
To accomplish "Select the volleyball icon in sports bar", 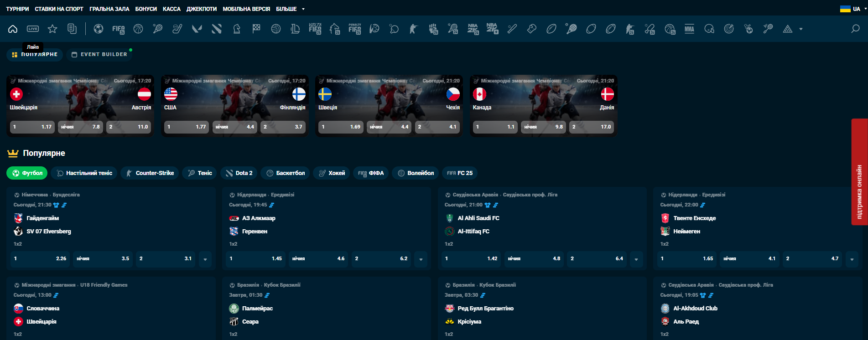I will 276,29.
